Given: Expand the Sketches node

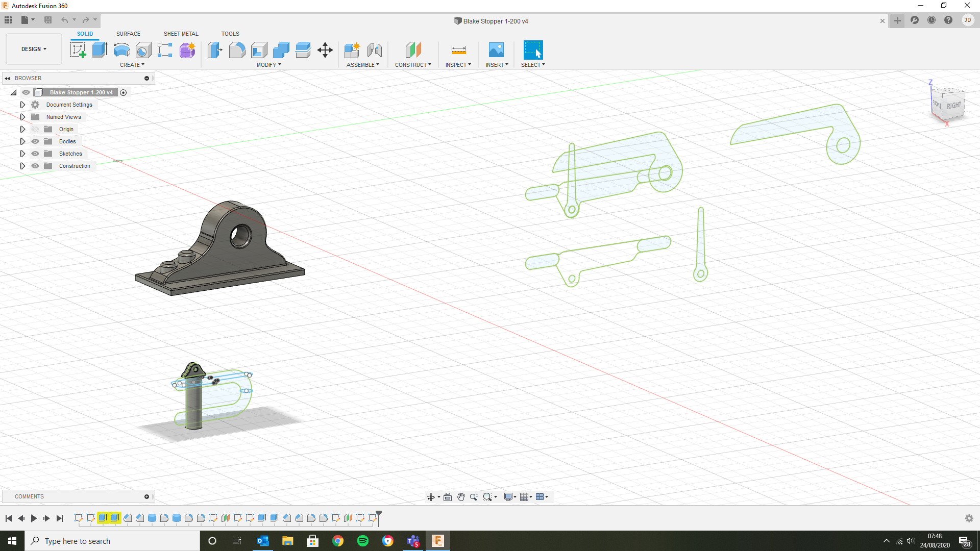Looking at the screenshot, I should click(x=22, y=154).
